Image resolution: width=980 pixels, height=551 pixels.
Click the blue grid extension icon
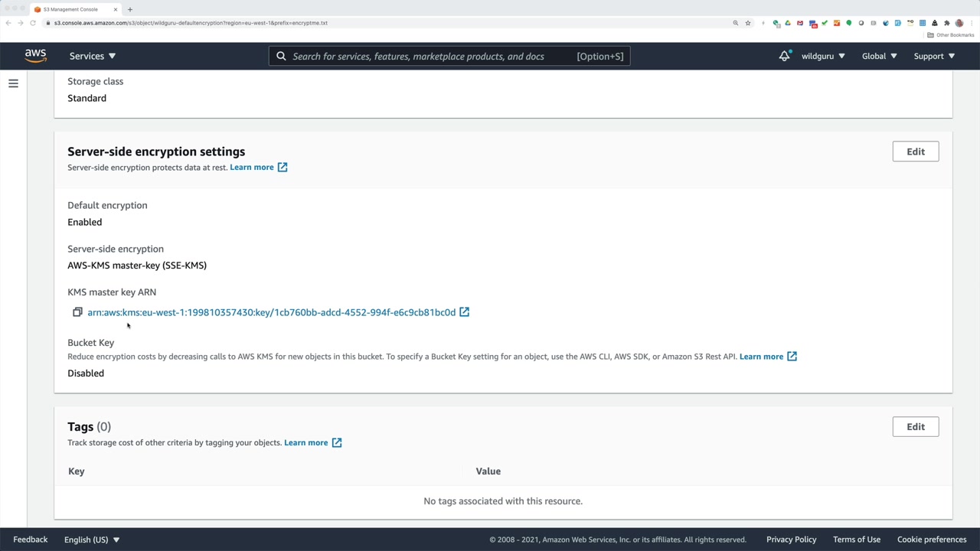[x=923, y=23]
